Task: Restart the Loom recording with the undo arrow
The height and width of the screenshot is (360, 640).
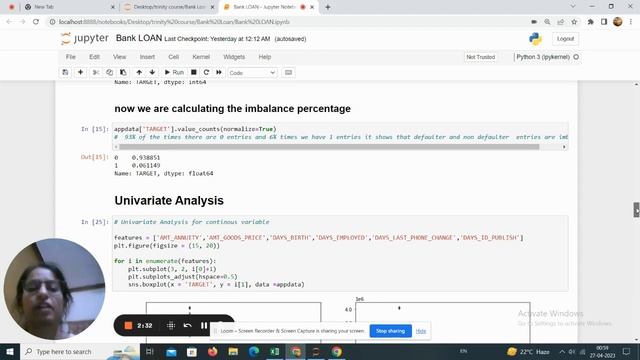Action: pyautogui.click(x=187, y=325)
